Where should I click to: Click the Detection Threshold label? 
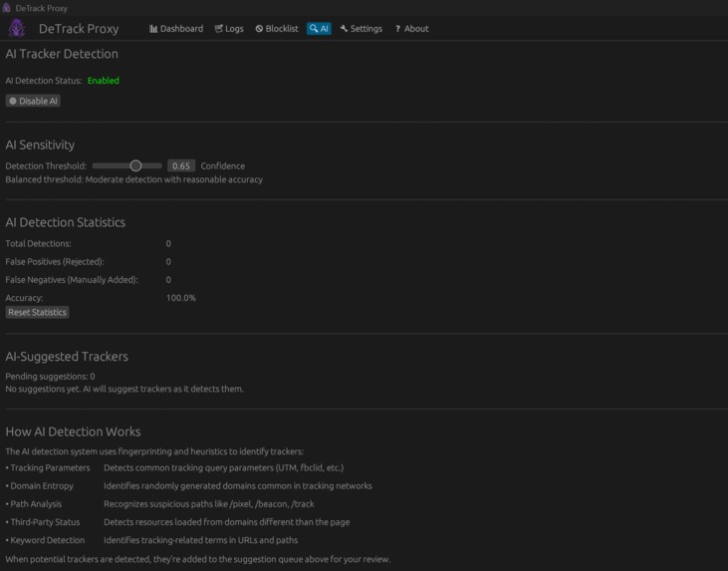46,165
